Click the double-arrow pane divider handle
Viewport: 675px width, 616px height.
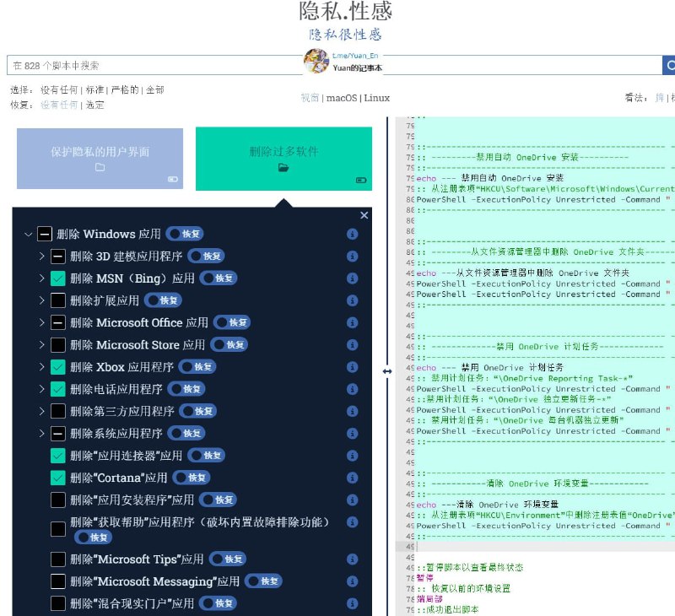tap(387, 371)
